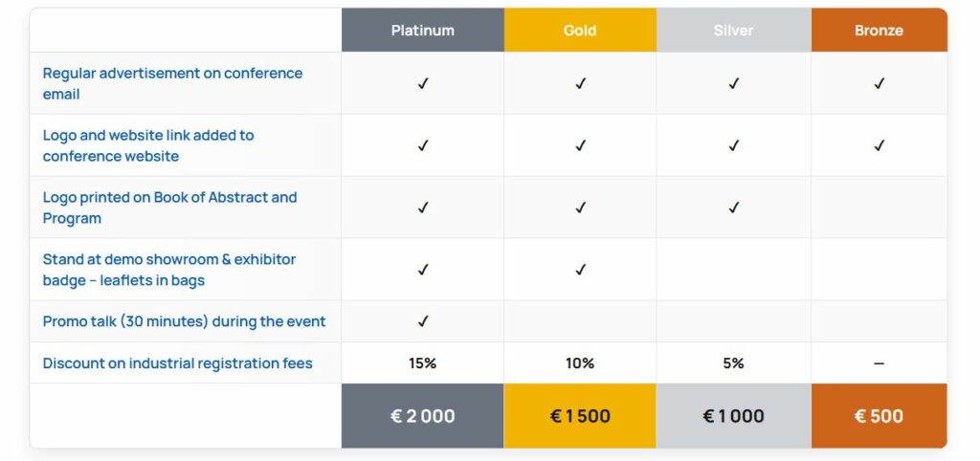Viewport: 980px width, 461px height.
Task: Click Silver checkmark for Book of Abstract
Action: (734, 208)
